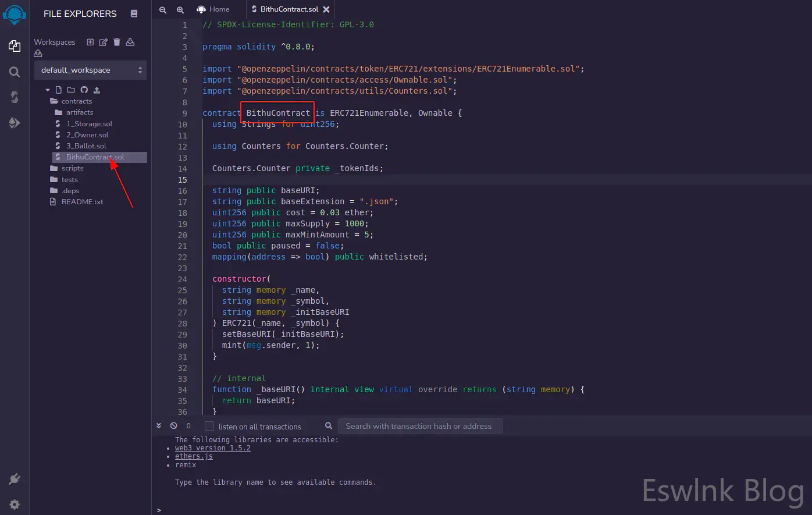Open the web3 version 1.5.2 link
The width and height of the screenshot is (812, 515).
[213, 448]
